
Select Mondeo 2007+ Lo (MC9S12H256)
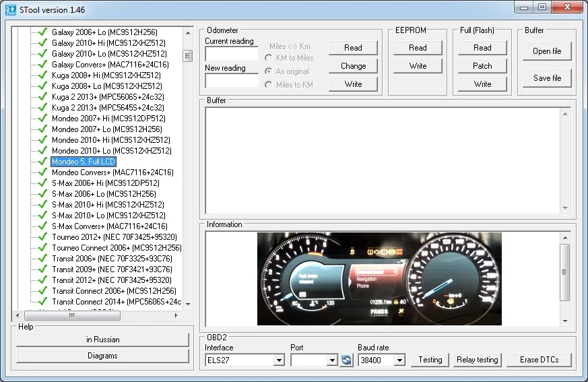107,129
